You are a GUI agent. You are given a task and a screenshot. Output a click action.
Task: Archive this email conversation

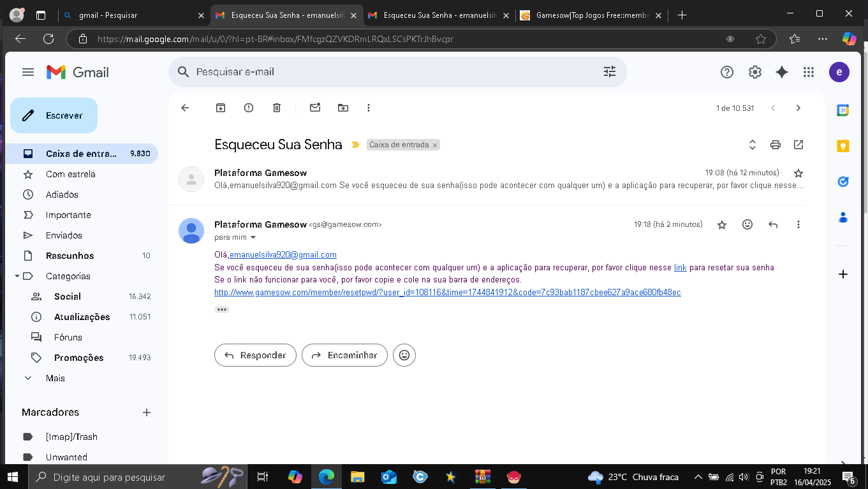point(221,108)
